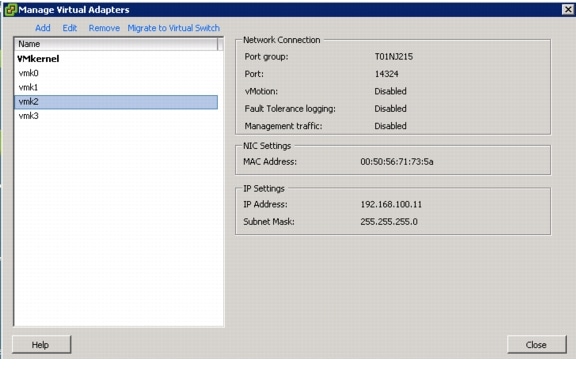Click the Management traffic label
576x382 pixels.
tap(283, 126)
